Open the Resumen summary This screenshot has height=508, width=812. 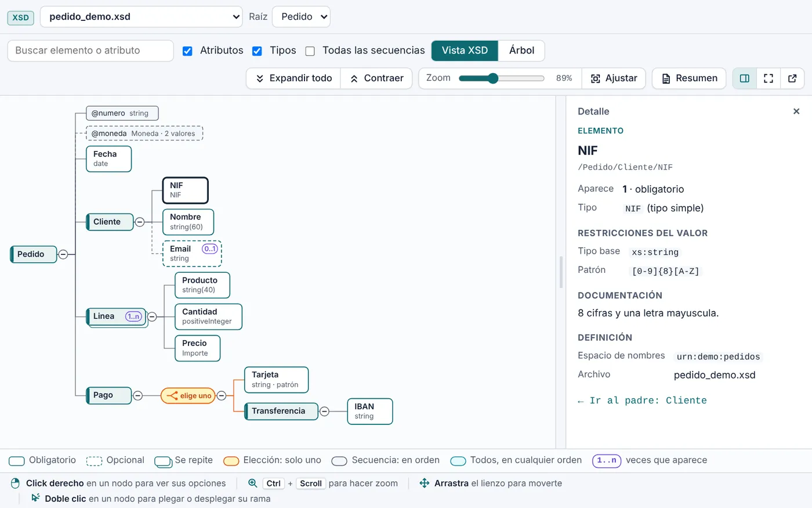(689, 78)
